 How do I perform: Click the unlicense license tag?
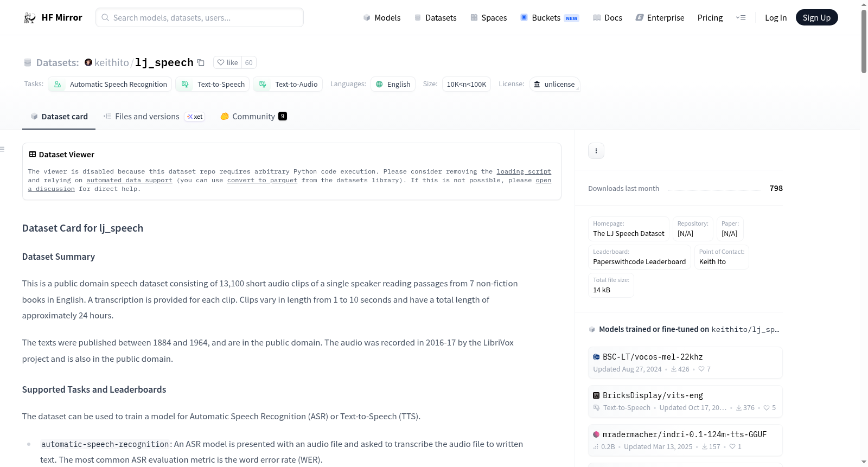coord(554,84)
